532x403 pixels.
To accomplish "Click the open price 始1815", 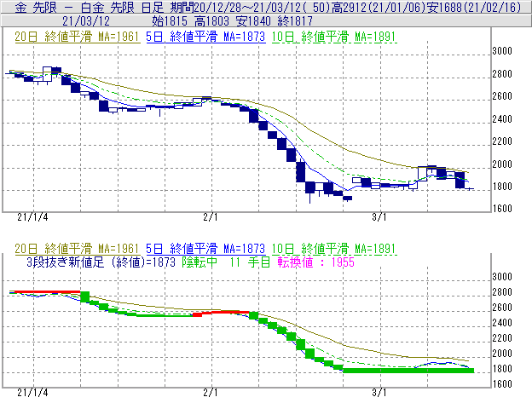I will [x=170, y=21].
